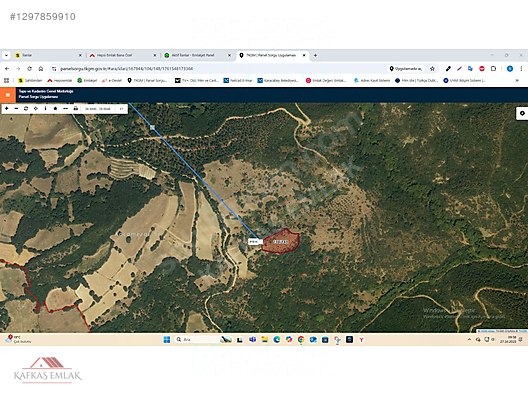The height and width of the screenshot is (396, 528).
Task: Open the Chrome profile avatar
Action: [510, 69]
